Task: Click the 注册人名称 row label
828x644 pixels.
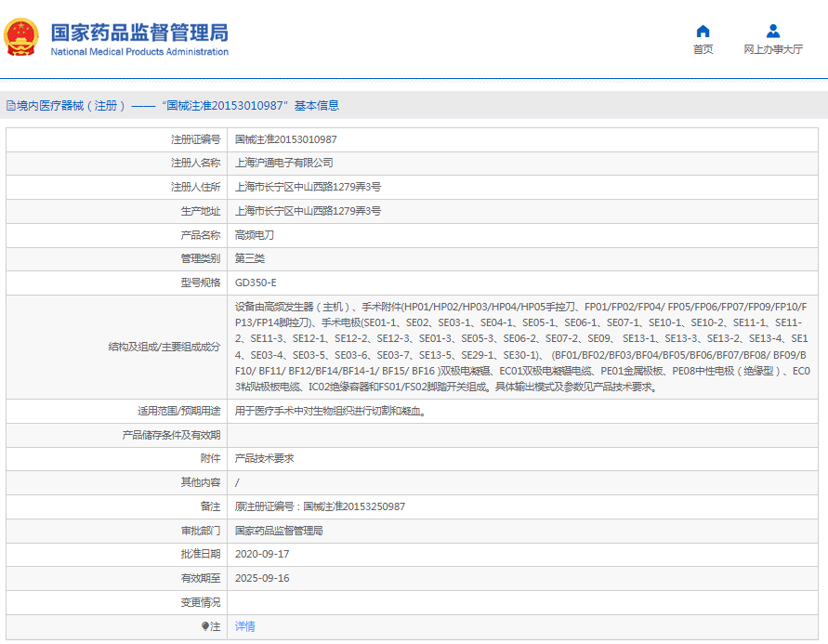Action: coord(195,163)
